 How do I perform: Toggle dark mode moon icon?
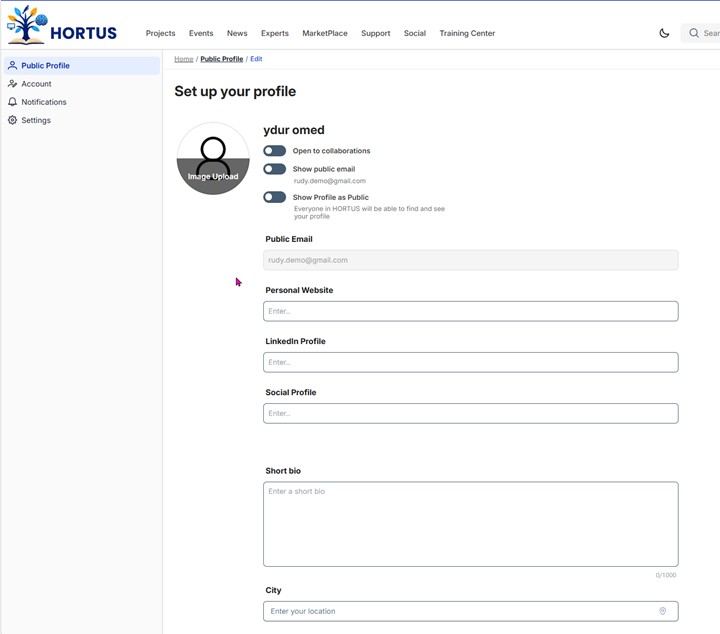664,33
